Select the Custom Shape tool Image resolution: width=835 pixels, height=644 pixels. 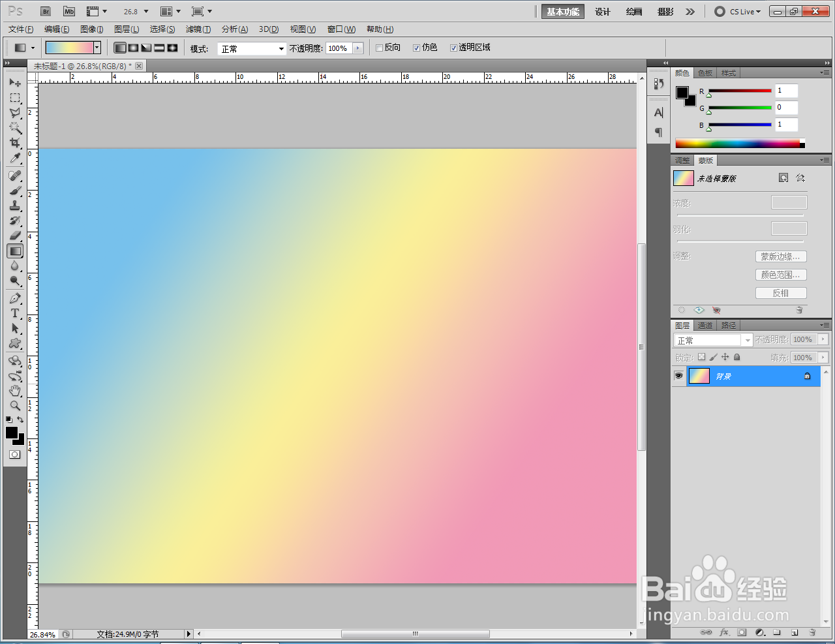click(15, 344)
